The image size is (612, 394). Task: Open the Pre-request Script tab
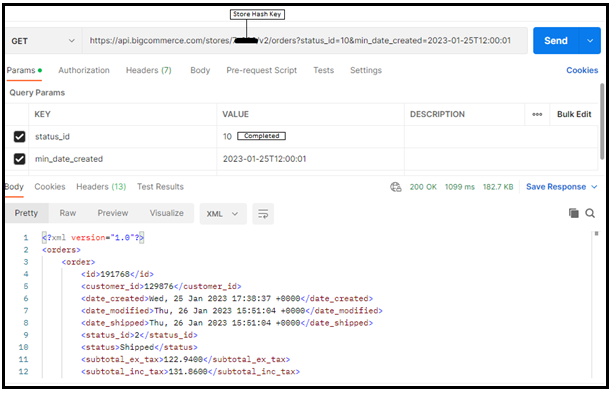(262, 70)
